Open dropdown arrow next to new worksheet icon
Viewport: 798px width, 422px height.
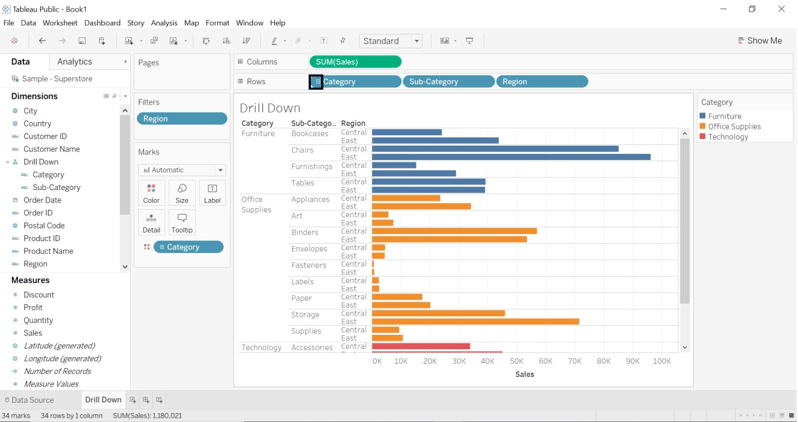coord(140,41)
